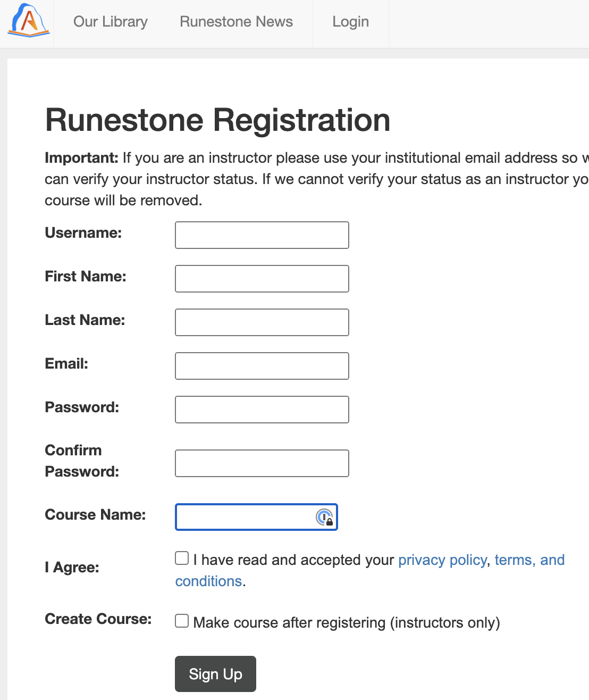589x700 pixels.
Task: Click the Runestone Registration heading
Action: [x=217, y=120]
